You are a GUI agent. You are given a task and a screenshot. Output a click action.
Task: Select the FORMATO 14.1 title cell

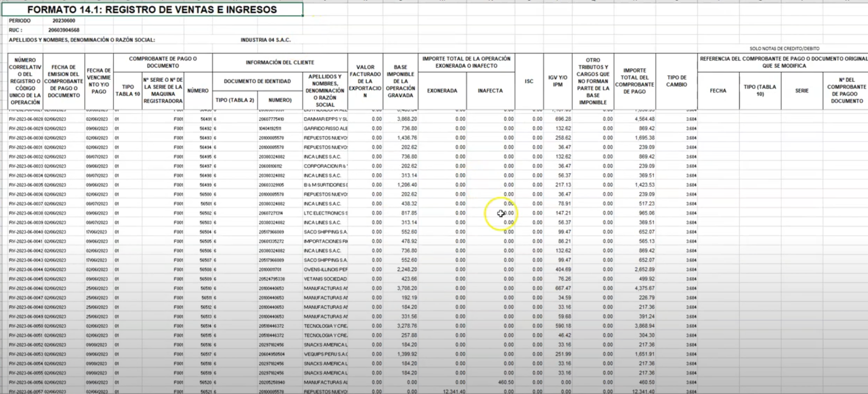[x=152, y=10]
